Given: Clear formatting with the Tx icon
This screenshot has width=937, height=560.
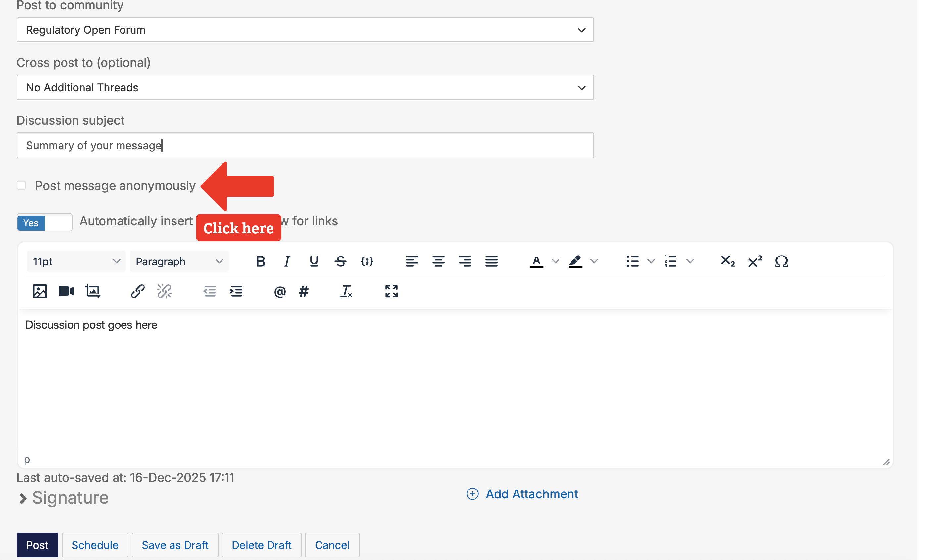Looking at the screenshot, I should 346,291.
